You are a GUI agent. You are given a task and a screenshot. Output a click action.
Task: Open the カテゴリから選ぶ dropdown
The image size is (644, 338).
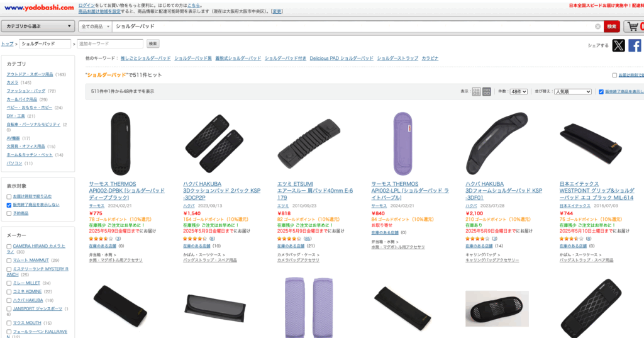tap(38, 26)
